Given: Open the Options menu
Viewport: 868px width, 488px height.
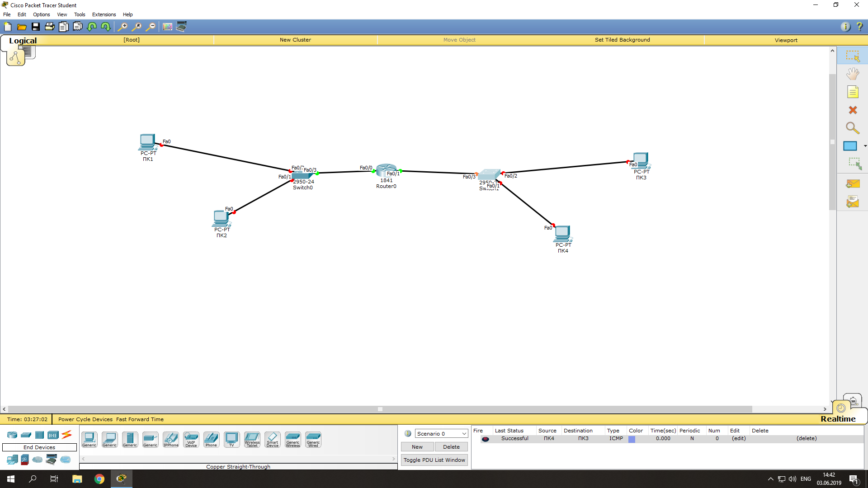Looking at the screenshot, I should (x=41, y=14).
